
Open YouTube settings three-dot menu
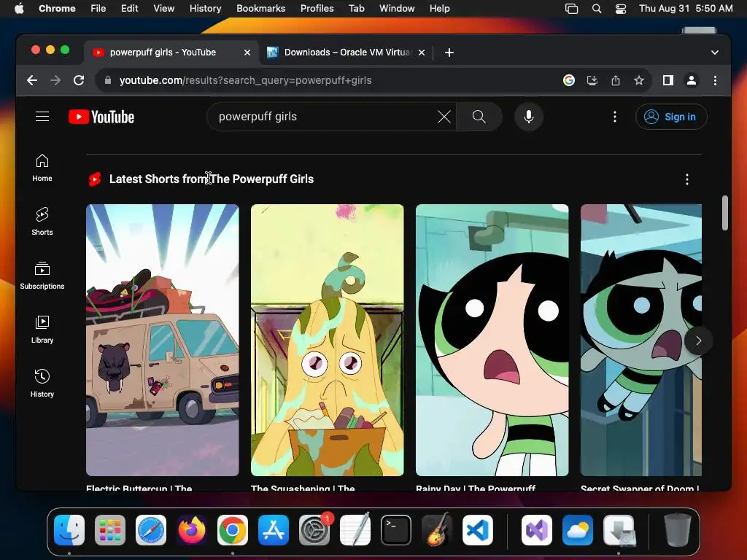click(615, 117)
